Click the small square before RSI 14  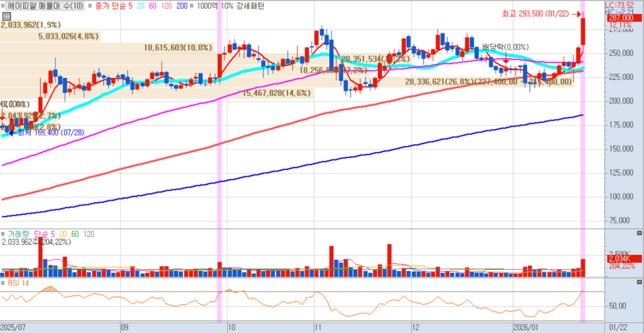coord(3,283)
